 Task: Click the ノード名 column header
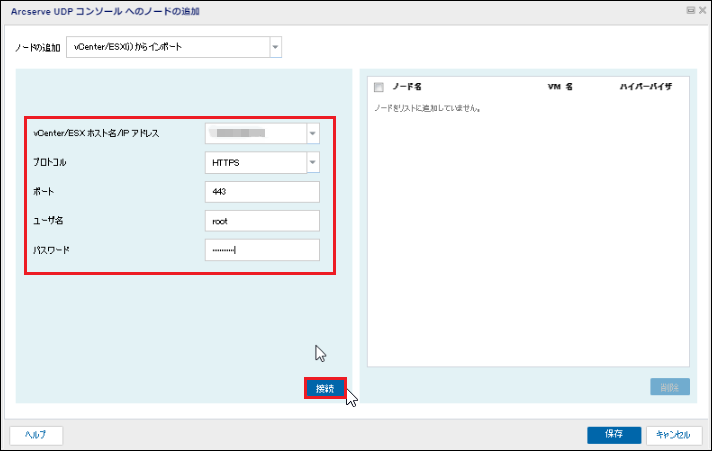click(x=407, y=86)
